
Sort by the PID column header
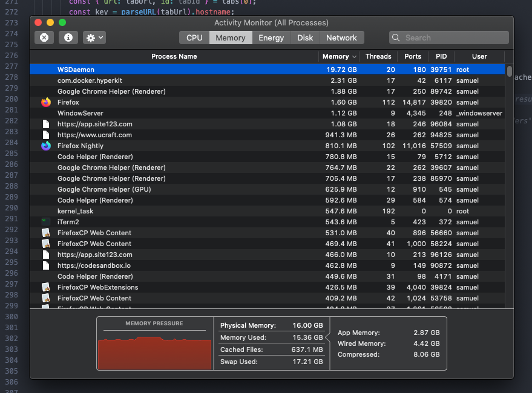[441, 56]
